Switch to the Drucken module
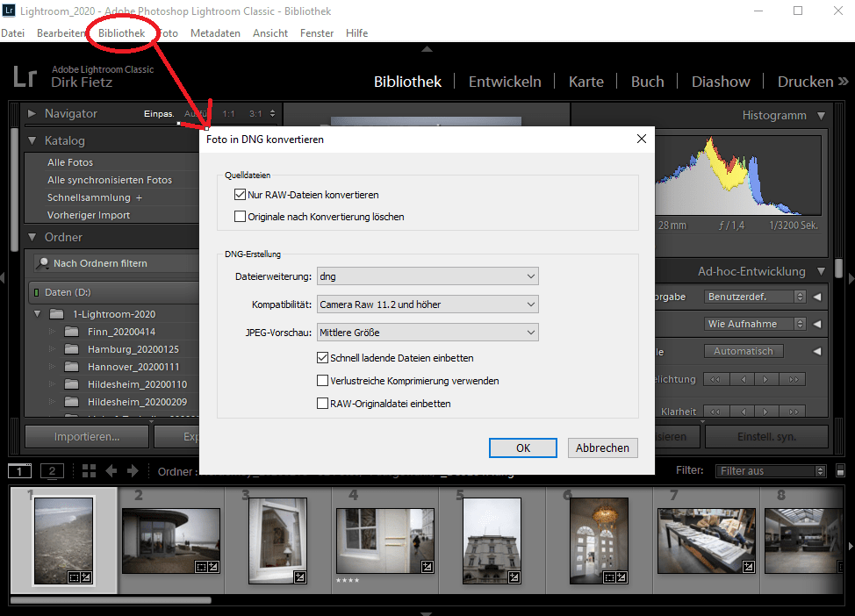Screen dimensions: 855x616 click(x=805, y=82)
